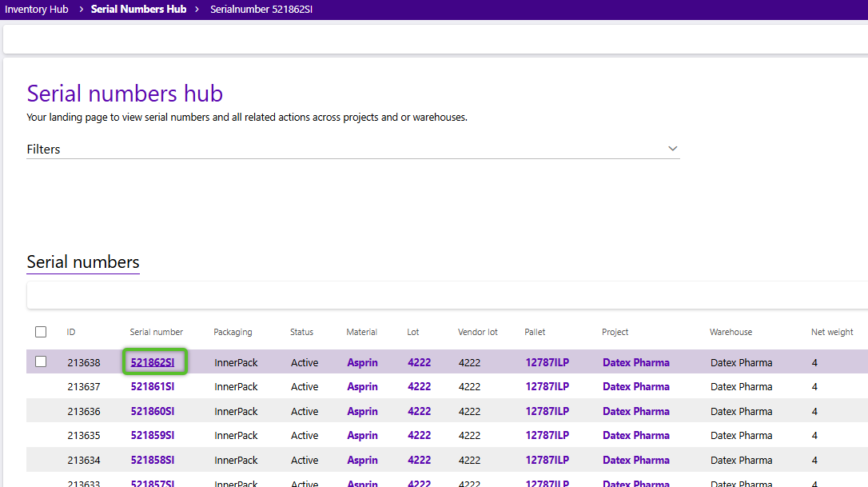Viewport: 868px width, 487px height.
Task: Click the Filters label to expand
Action: pyautogui.click(x=44, y=150)
